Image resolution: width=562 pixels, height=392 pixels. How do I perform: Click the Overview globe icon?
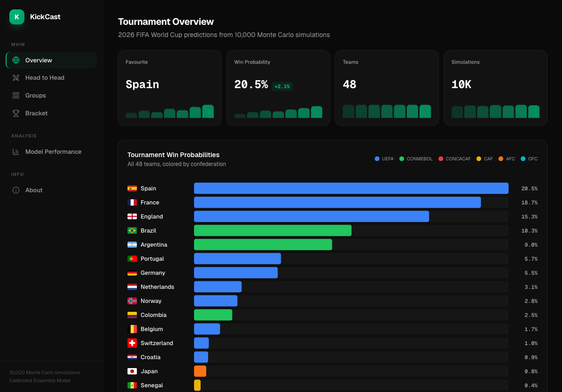click(16, 60)
